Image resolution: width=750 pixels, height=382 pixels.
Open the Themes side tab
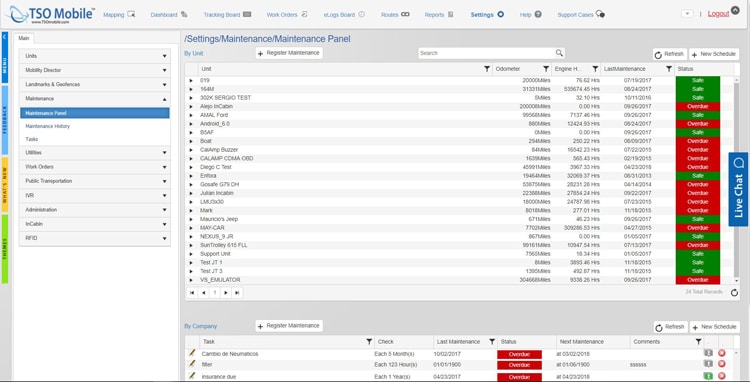tap(5, 249)
